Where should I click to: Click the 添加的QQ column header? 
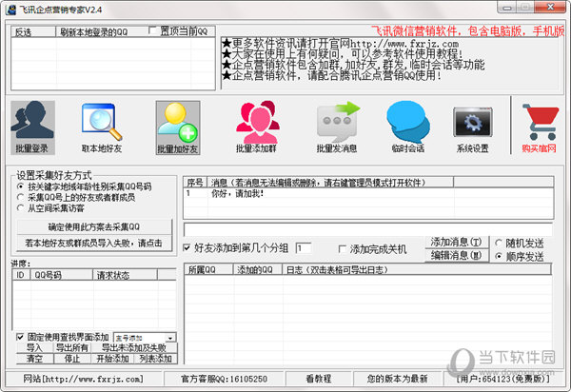(258, 269)
